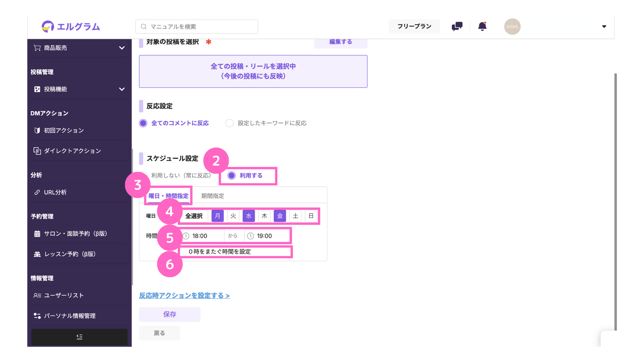Open ダイレクトアクション menu item
This screenshot has width=644, height=362.
(79, 151)
